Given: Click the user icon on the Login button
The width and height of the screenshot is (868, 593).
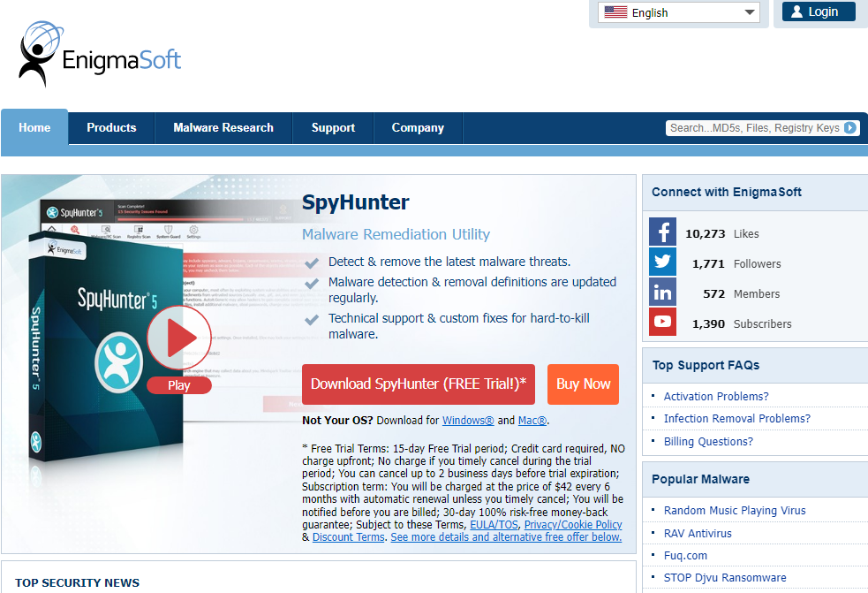Looking at the screenshot, I should [x=796, y=11].
